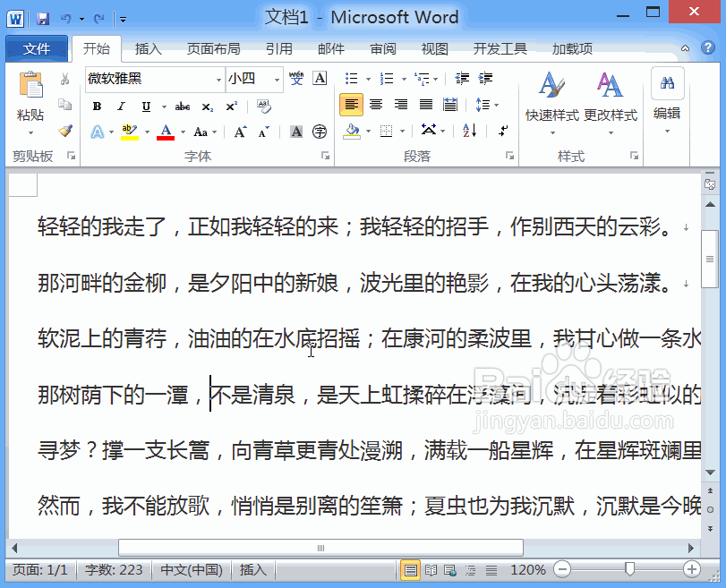The height and width of the screenshot is (588, 726).
Task: Click the word count showing 字数: 223
Action: [x=113, y=569]
